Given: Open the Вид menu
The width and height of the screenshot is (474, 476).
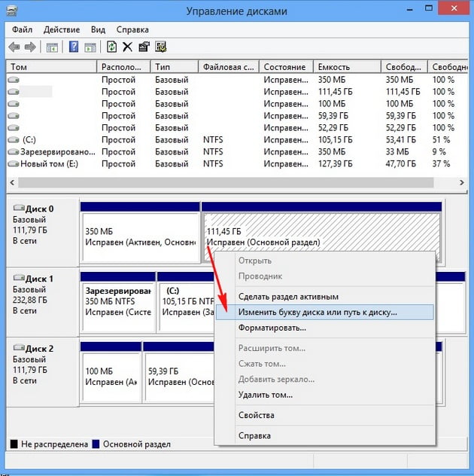Looking at the screenshot, I should (x=99, y=29).
